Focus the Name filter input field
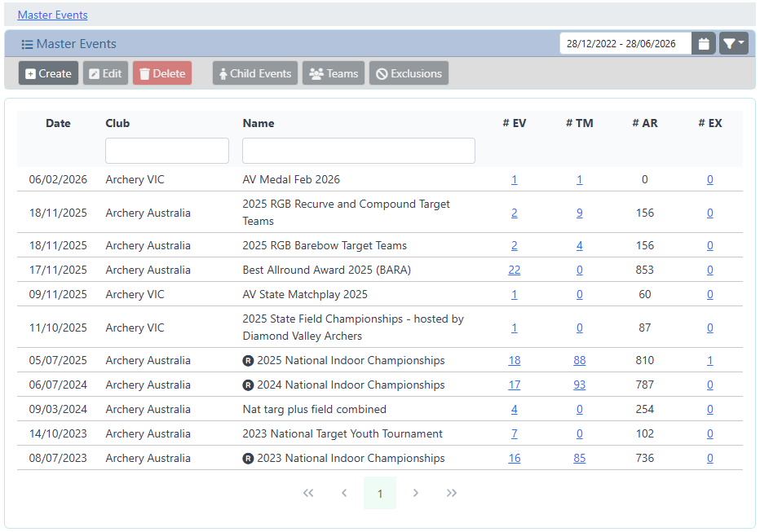 pyautogui.click(x=358, y=151)
